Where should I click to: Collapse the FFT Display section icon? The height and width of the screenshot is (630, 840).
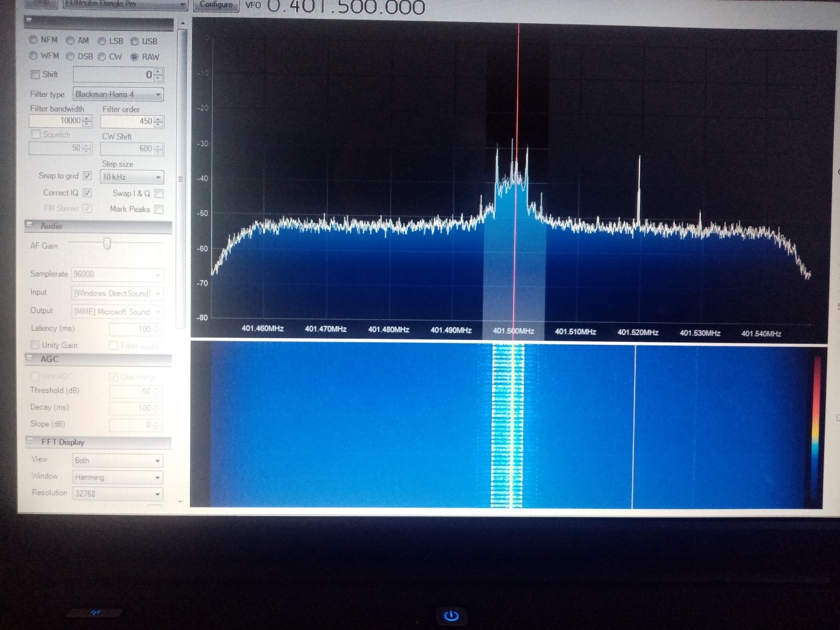[x=30, y=441]
